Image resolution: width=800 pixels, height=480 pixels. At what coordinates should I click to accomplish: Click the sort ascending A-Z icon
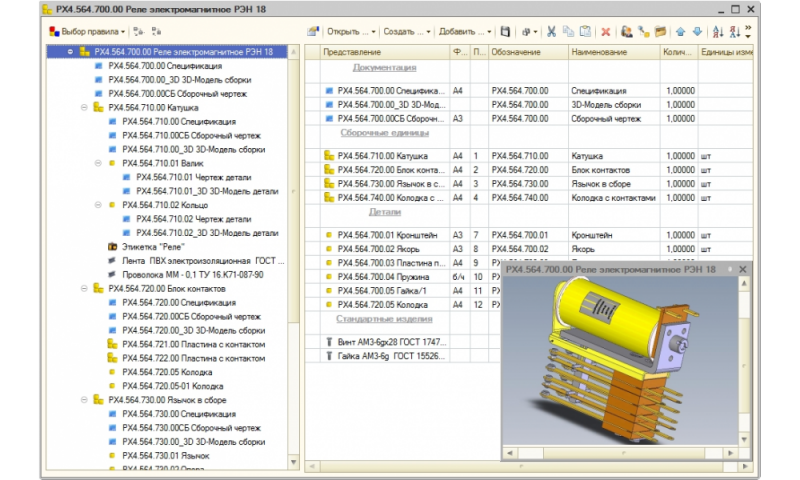coord(718,32)
